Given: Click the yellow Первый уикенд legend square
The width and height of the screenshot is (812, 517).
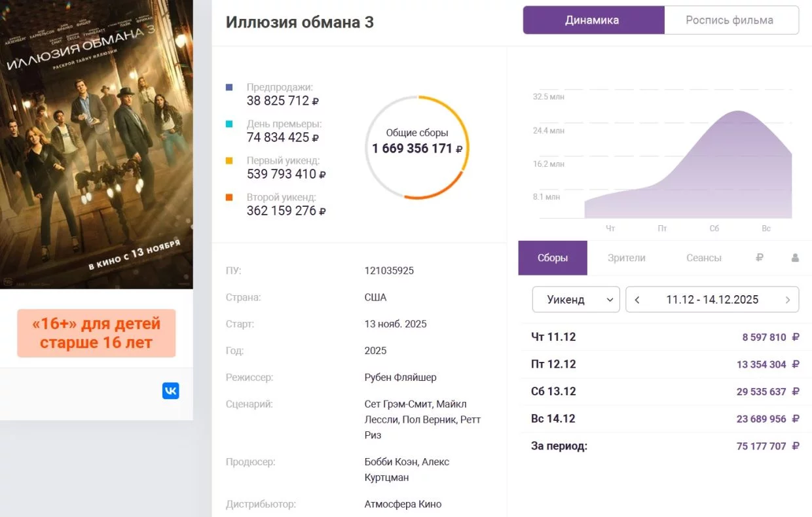Looking at the screenshot, I should point(229,160).
